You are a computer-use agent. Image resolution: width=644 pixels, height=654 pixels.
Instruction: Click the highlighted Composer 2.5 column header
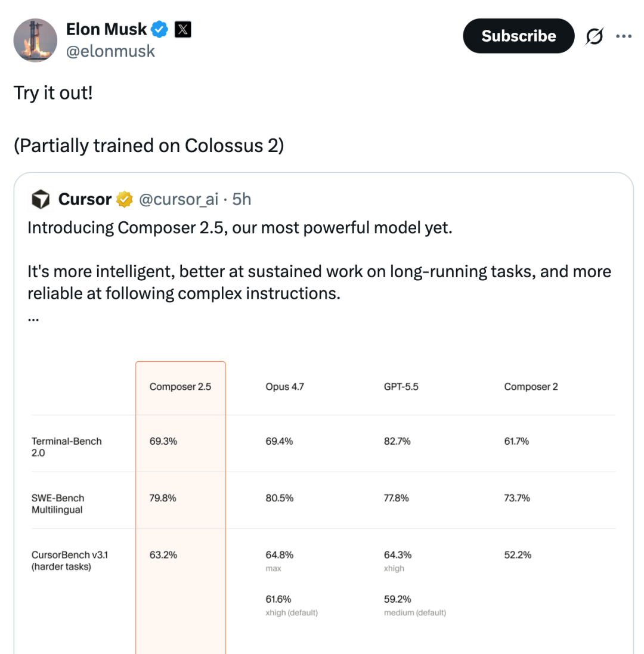coord(180,387)
